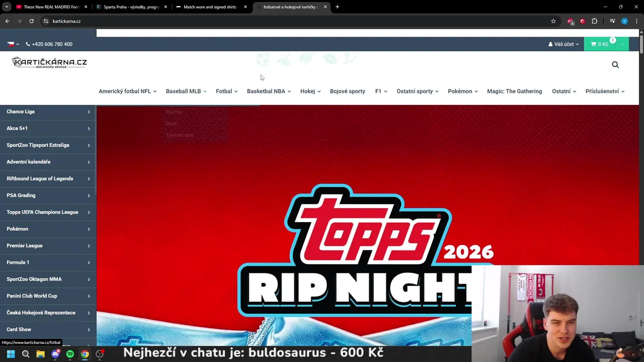Close the Match worn shirts tab
This screenshot has width=644, height=362.
pyautogui.click(x=246, y=7)
